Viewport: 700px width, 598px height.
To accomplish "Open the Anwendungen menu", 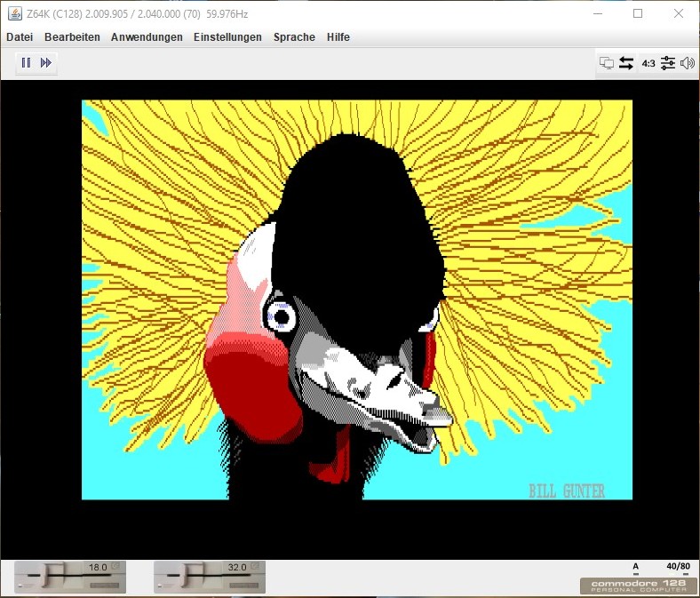I will coord(147,37).
